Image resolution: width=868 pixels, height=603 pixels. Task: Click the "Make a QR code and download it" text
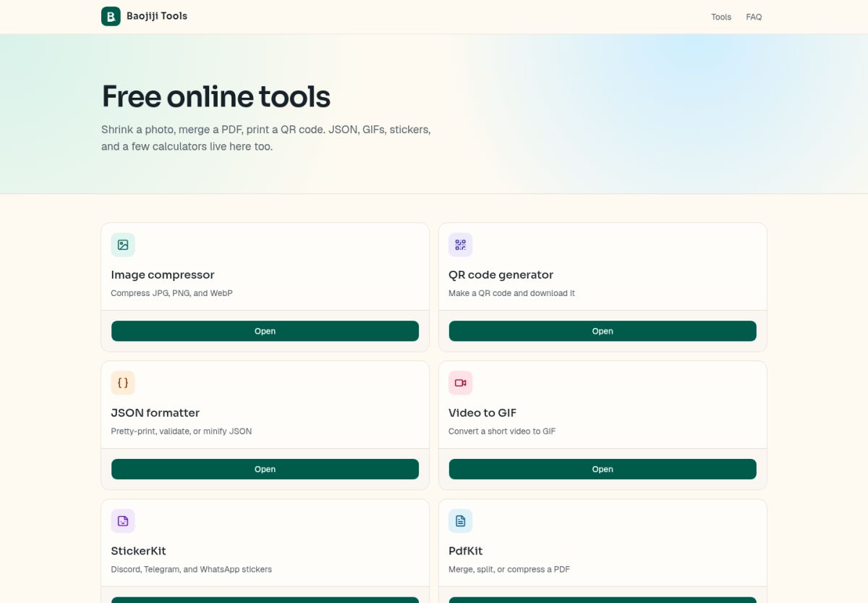coord(511,293)
